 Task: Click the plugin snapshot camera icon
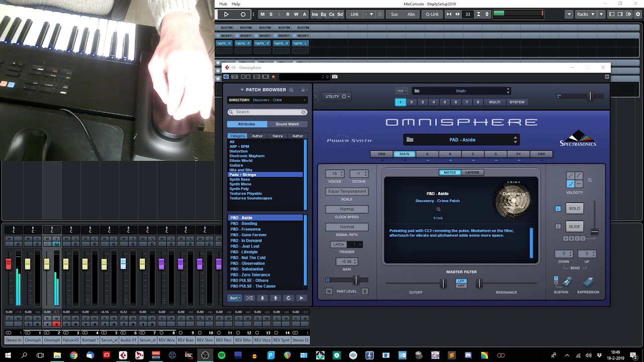point(335,77)
